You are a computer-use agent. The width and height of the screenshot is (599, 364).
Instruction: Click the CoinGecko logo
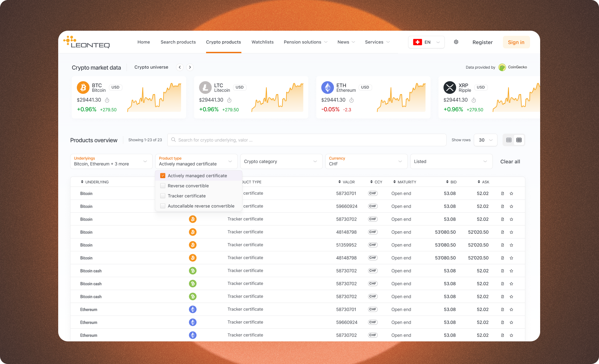tap(502, 67)
